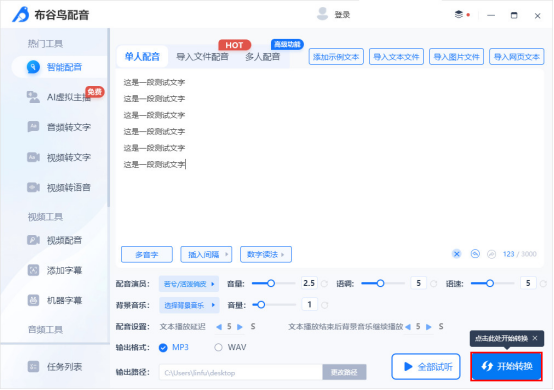The width and height of the screenshot is (554, 390).
Task: Select WAV output format
Action: coord(218,348)
